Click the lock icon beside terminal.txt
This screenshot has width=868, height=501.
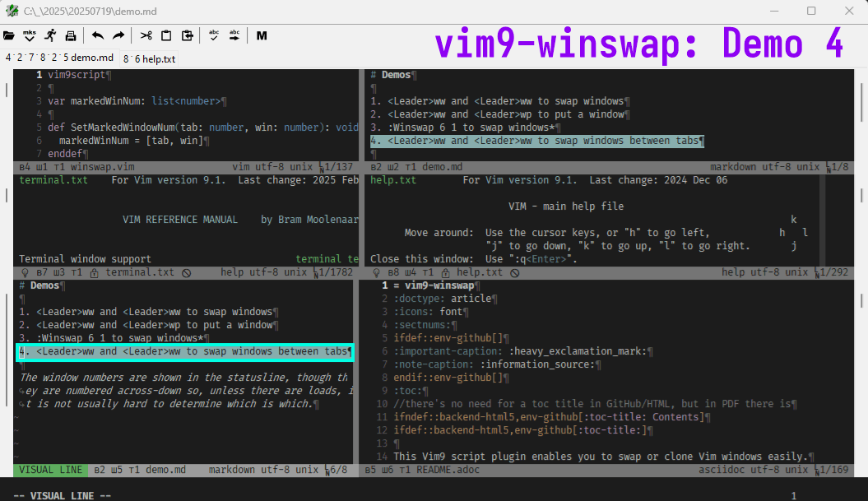[x=94, y=273]
